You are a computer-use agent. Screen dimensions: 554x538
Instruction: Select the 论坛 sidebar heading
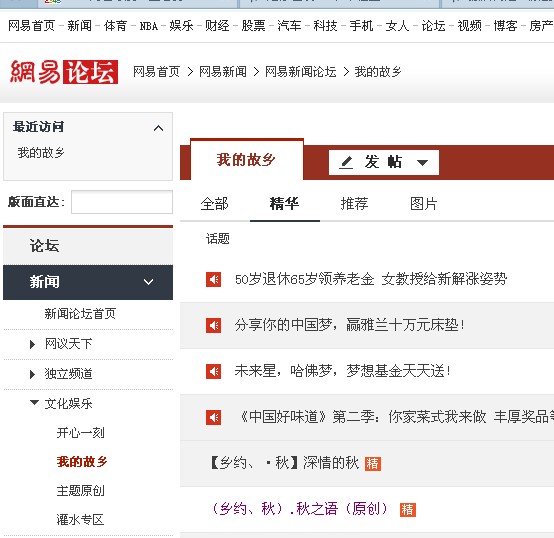coord(45,246)
